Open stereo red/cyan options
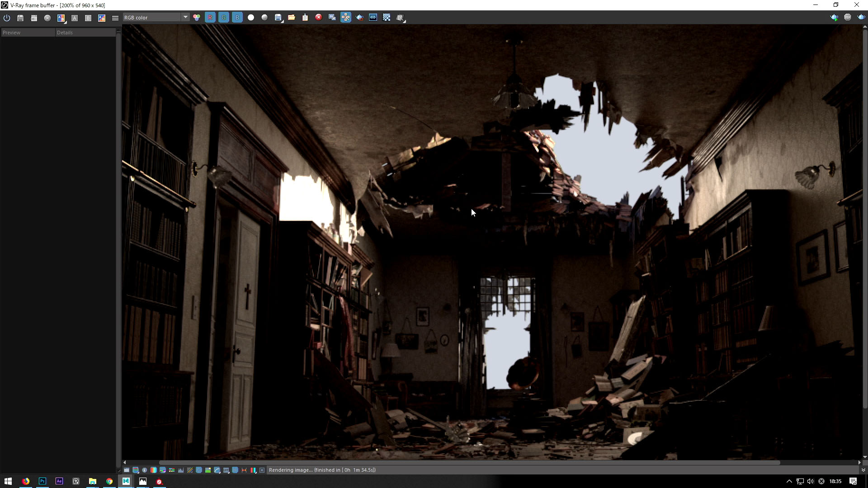The height and width of the screenshot is (488, 868). 253,470
